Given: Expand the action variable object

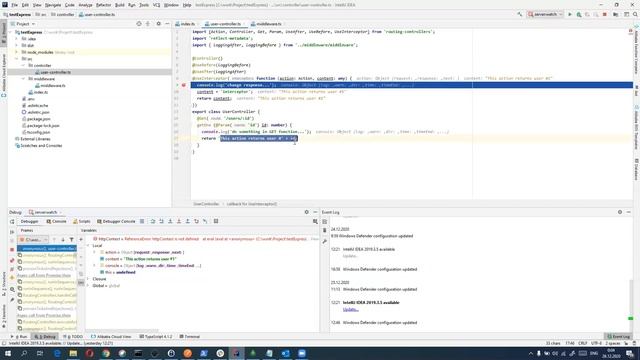Looking at the screenshot, I should point(95,252).
